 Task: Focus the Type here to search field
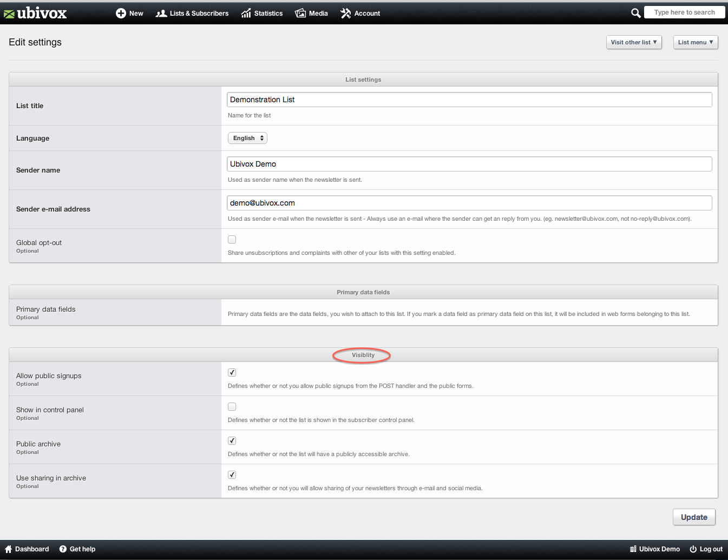tap(685, 12)
